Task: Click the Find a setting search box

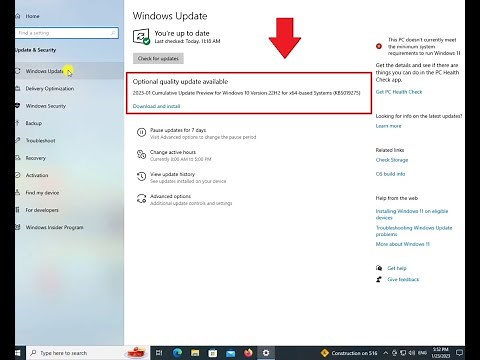Action: coord(67,33)
